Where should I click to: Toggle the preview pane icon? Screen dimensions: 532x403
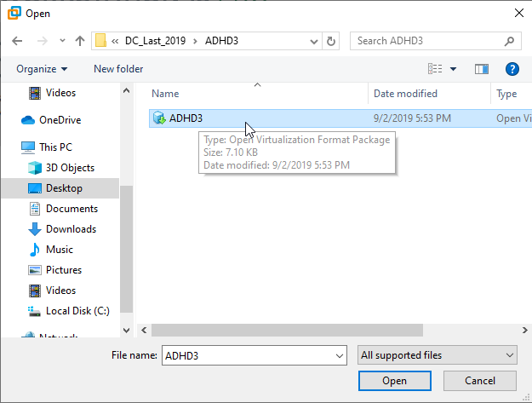(x=482, y=69)
